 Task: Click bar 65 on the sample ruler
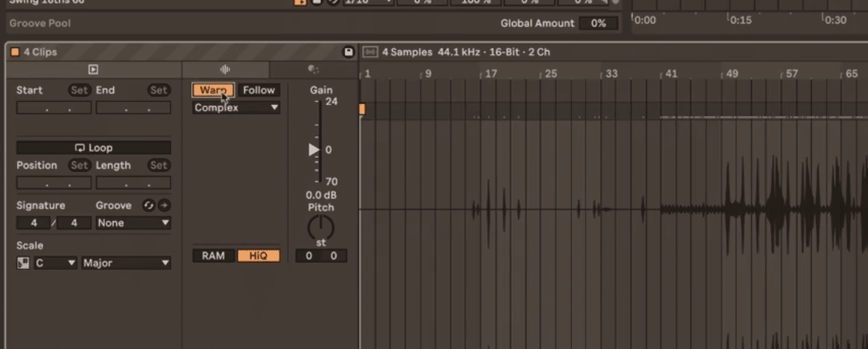click(x=852, y=73)
